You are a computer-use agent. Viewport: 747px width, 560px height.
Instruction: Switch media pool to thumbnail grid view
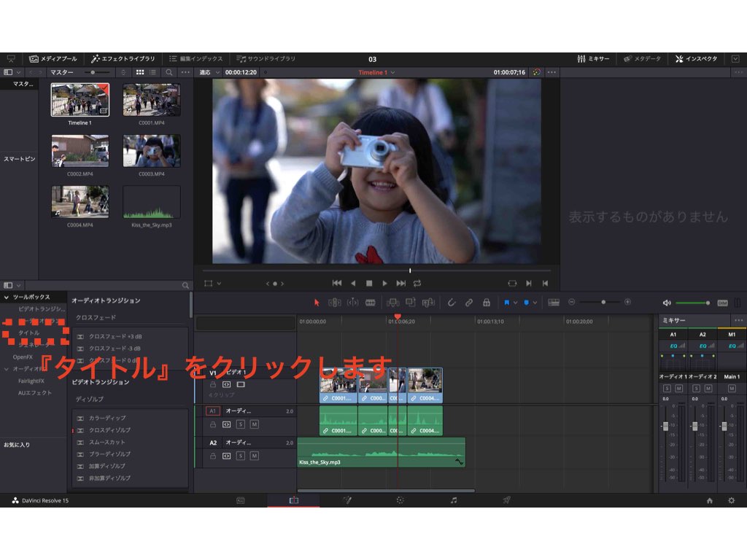pos(140,72)
